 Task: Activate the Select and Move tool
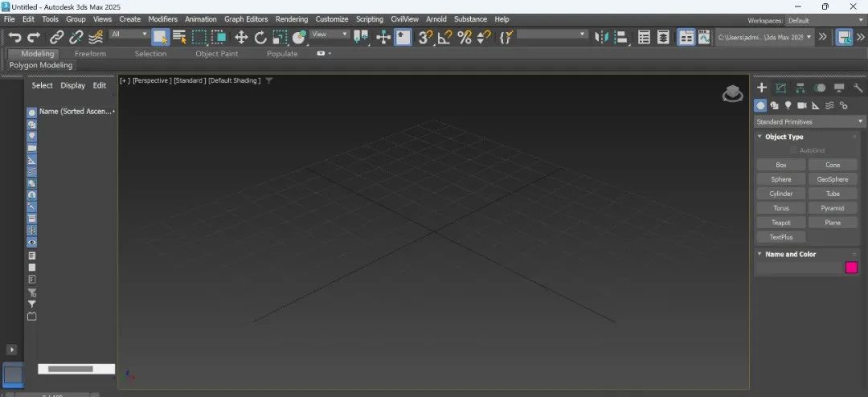[x=241, y=38]
